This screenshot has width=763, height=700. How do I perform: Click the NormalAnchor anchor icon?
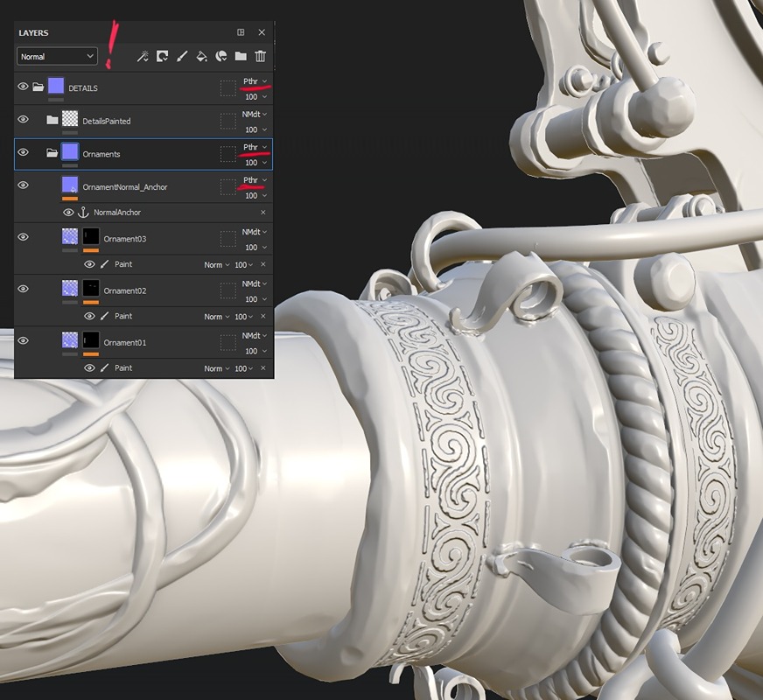click(x=83, y=212)
